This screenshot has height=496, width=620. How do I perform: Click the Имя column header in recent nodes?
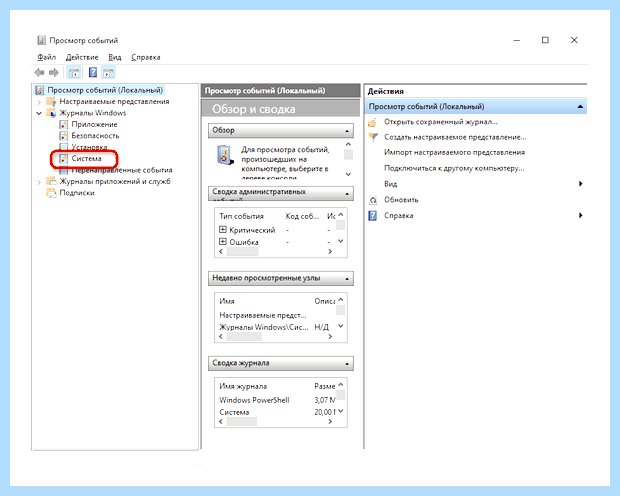(227, 301)
